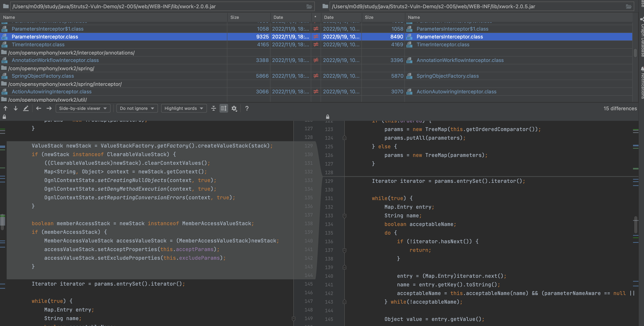Viewport: 644px width, 326px height.
Task: Go to previous difference with up arrow
Action: 5,108
